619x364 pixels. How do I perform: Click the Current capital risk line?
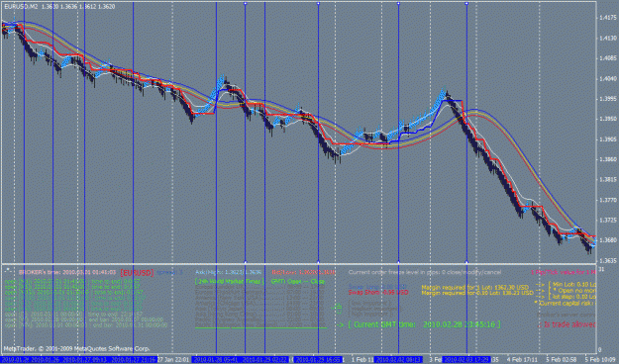point(565,304)
